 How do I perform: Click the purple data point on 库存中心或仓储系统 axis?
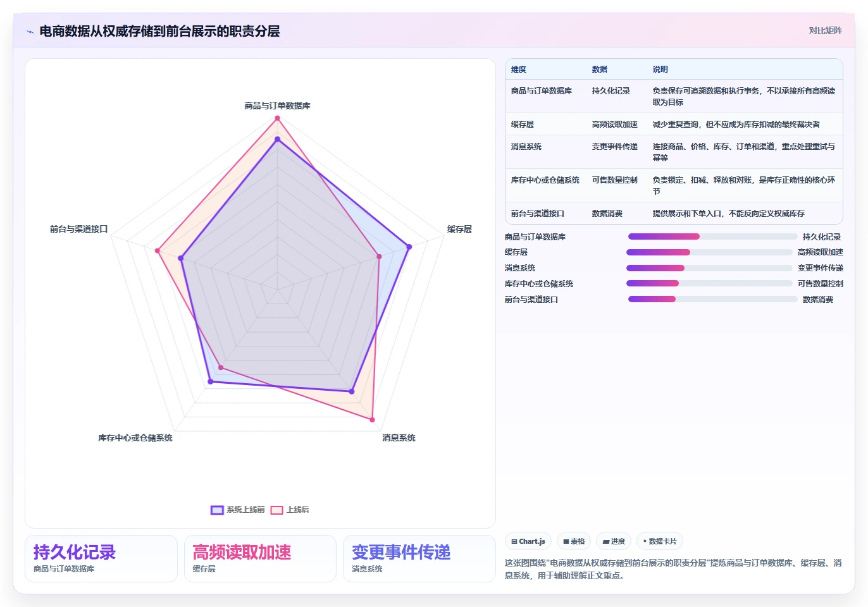tap(211, 381)
